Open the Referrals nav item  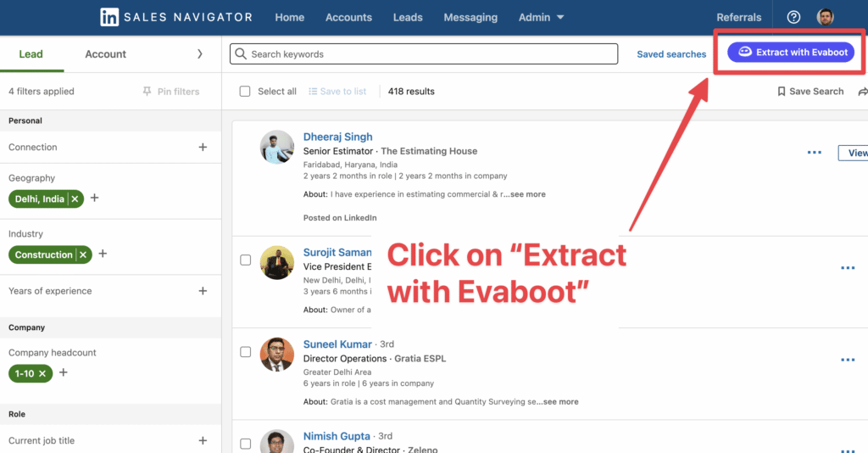click(x=738, y=17)
